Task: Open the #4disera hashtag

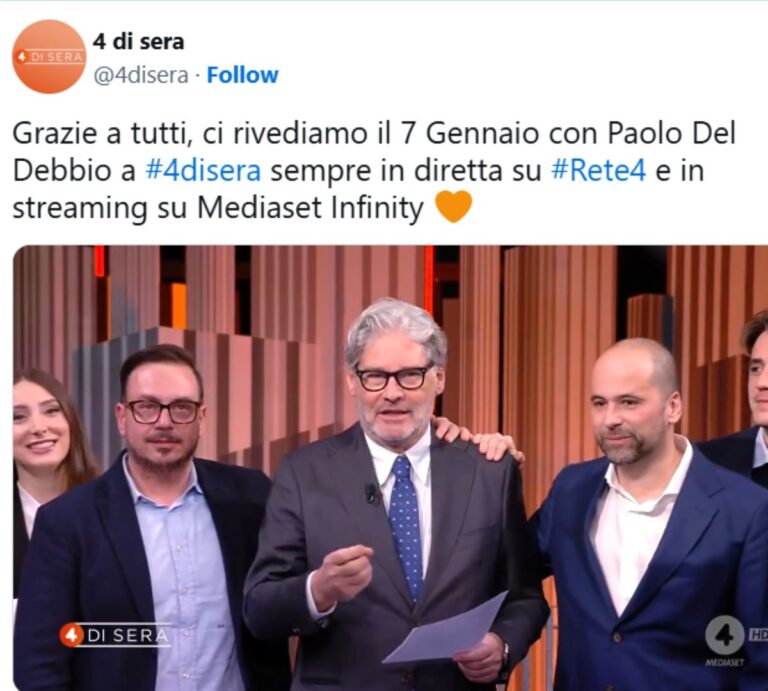Action: (203, 170)
